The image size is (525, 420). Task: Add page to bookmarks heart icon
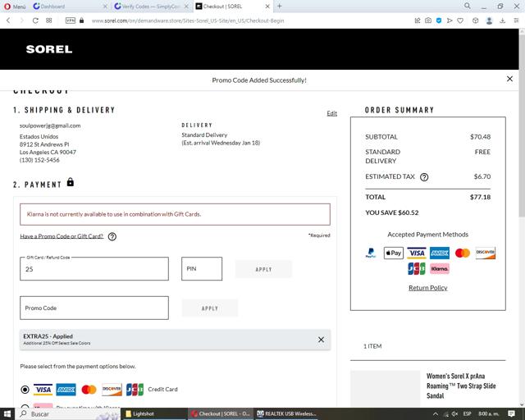pos(460,21)
